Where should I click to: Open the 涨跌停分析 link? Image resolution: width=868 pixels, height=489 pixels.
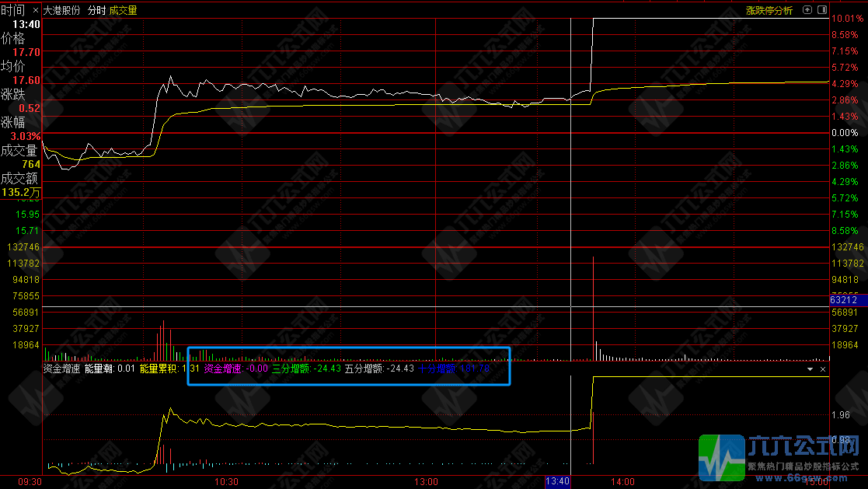click(x=769, y=11)
